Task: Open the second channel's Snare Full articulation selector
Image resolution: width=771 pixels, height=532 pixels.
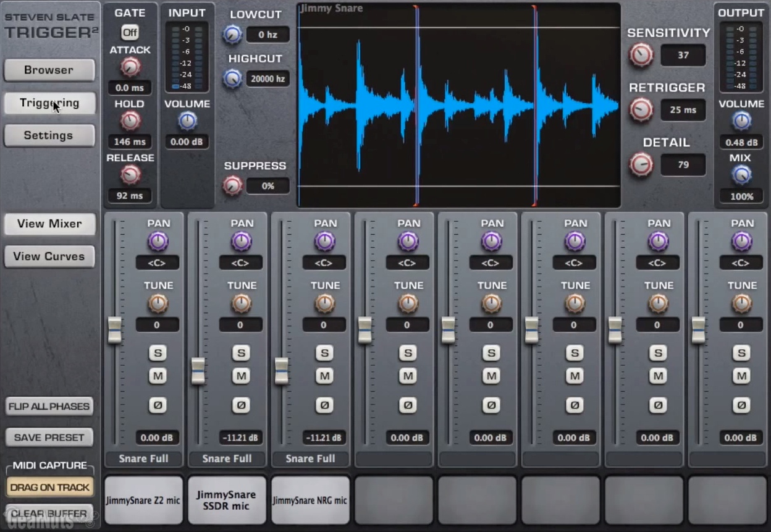Action: (227, 458)
